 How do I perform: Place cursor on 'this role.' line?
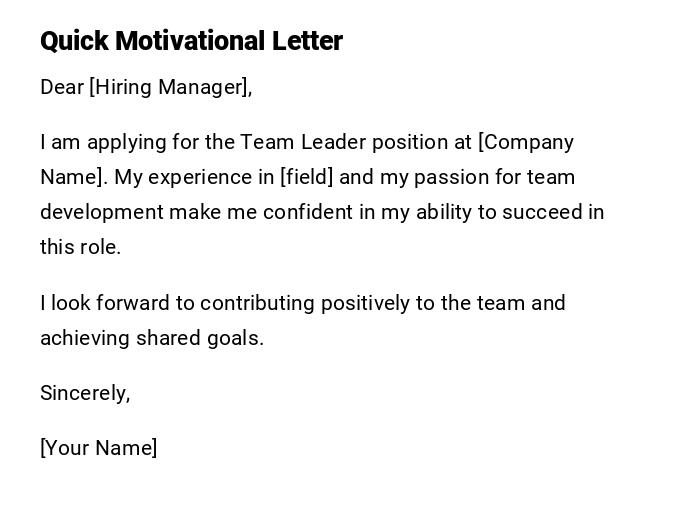coord(80,247)
